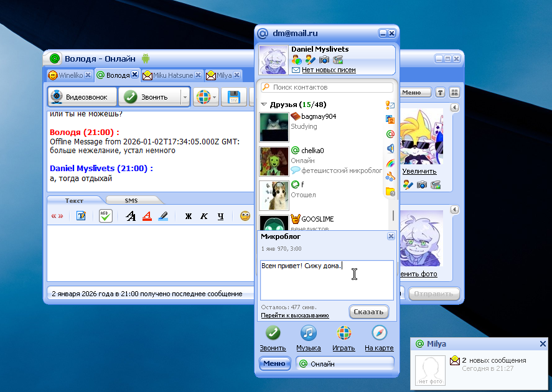
Task: Collapse the own photo panel arrow
Action: click(454, 210)
